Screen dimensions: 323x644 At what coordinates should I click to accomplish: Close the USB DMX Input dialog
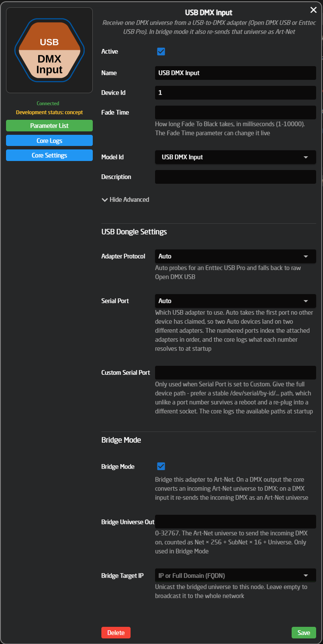pos(314,10)
